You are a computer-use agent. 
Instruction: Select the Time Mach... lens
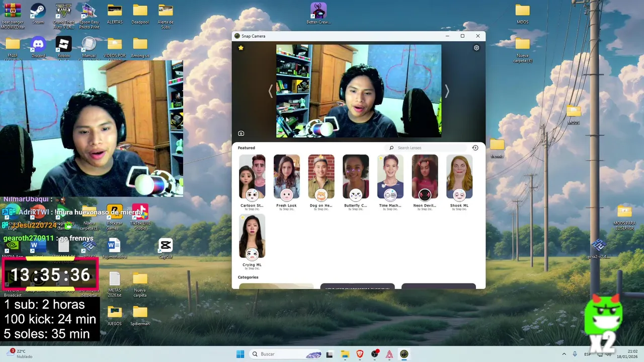point(390,182)
